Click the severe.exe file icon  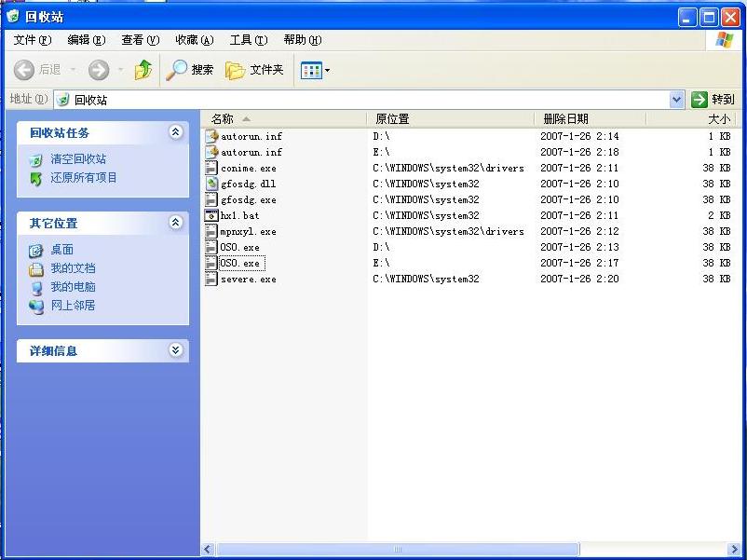(x=211, y=279)
